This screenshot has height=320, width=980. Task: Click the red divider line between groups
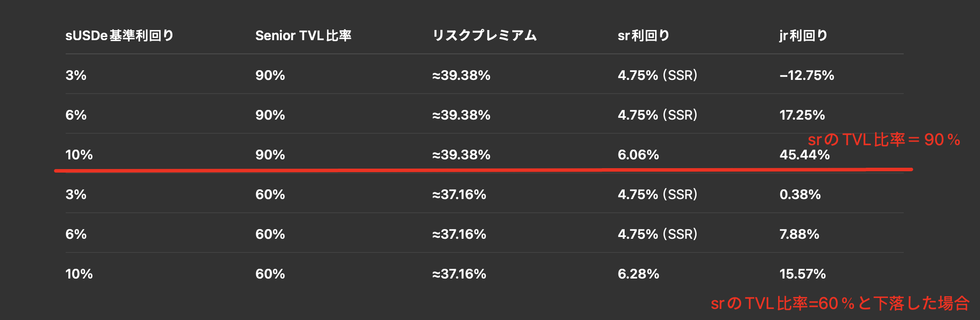[x=483, y=169]
